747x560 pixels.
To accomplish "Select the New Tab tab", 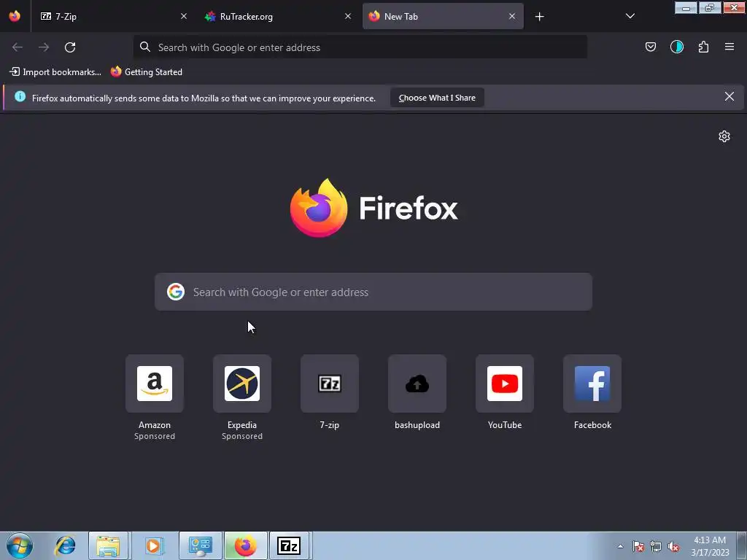I will click(x=443, y=16).
